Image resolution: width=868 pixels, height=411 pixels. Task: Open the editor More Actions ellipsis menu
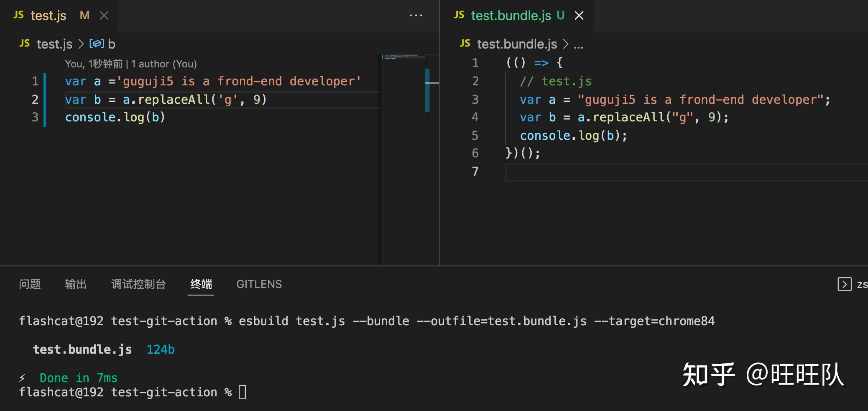pos(416,15)
